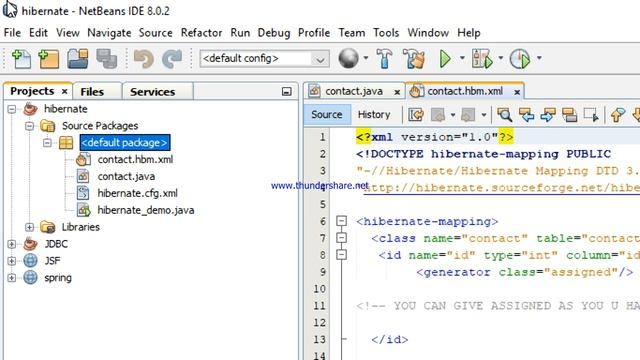The width and height of the screenshot is (640, 360).
Task: Select contact.hbm.xml in project tree
Action: tap(135, 160)
